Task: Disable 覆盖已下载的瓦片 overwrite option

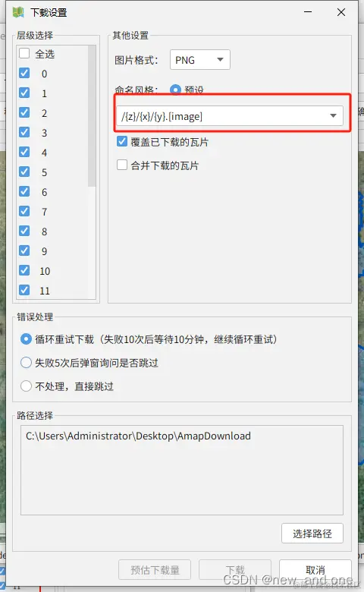Action: pyautogui.click(x=122, y=142)
